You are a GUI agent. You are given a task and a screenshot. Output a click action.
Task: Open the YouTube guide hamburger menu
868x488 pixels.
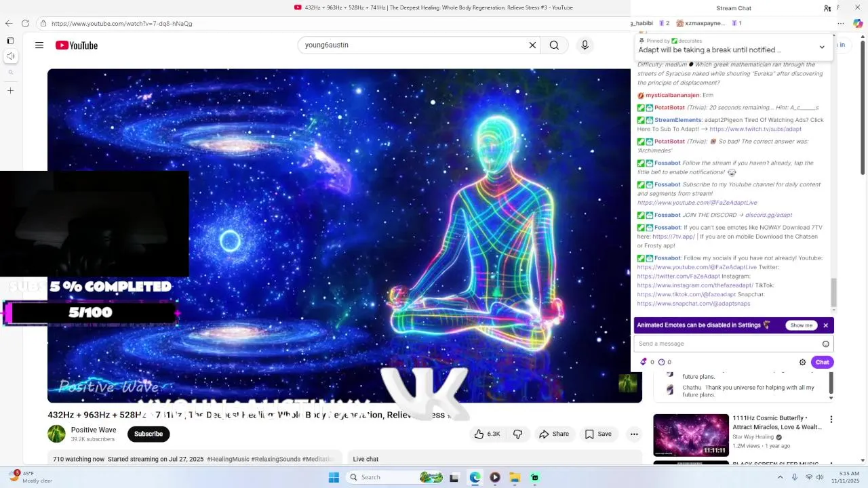[x=39, y=45]
